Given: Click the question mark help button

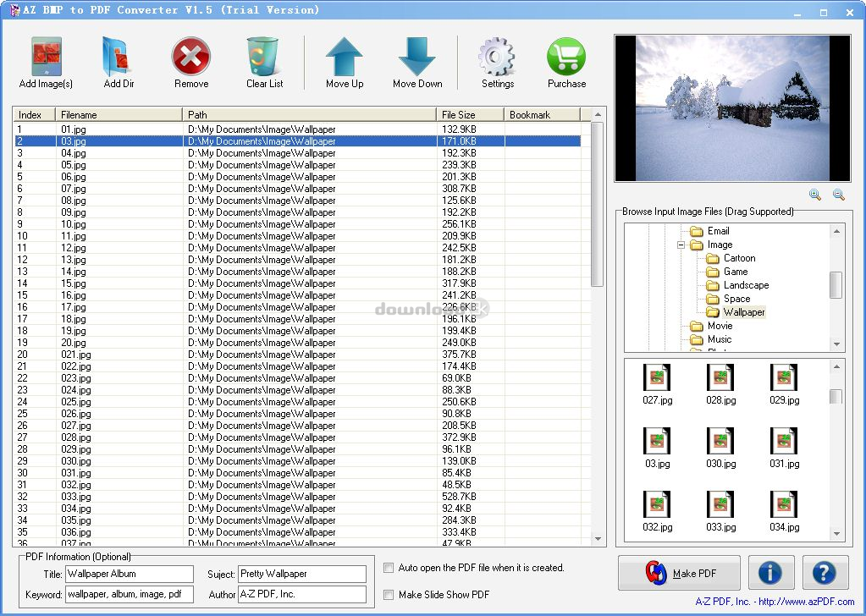Looking at the screenshot, I should [x=825, y=573].
